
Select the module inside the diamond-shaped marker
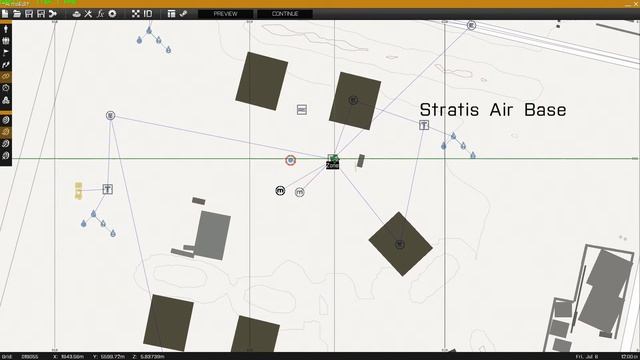400,244
